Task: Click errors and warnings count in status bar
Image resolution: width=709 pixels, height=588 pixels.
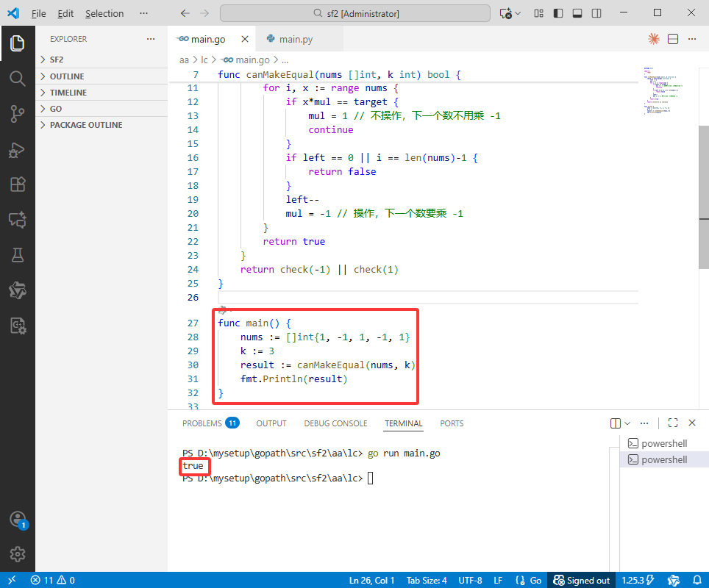Action: pyautogui.click(x=52, y=580)
